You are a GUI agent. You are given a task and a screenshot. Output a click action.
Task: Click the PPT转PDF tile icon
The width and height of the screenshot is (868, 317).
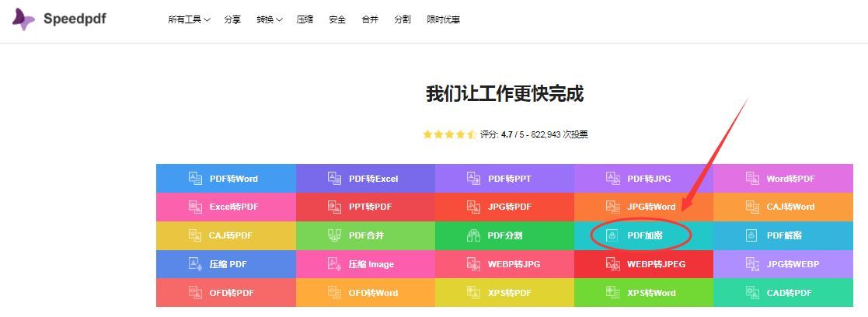click(334, 207)
